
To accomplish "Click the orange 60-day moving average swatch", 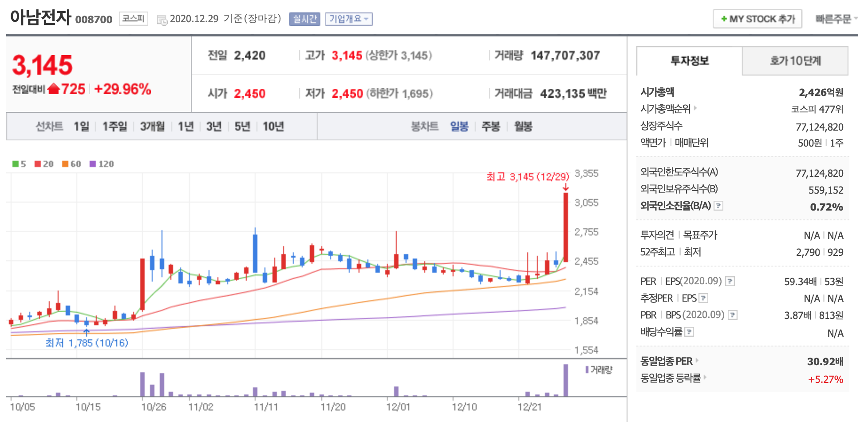I will 65,164.
